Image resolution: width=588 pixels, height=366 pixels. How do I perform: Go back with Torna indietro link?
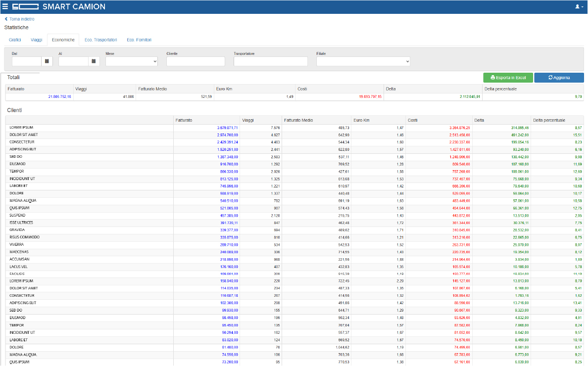(19, 19)
